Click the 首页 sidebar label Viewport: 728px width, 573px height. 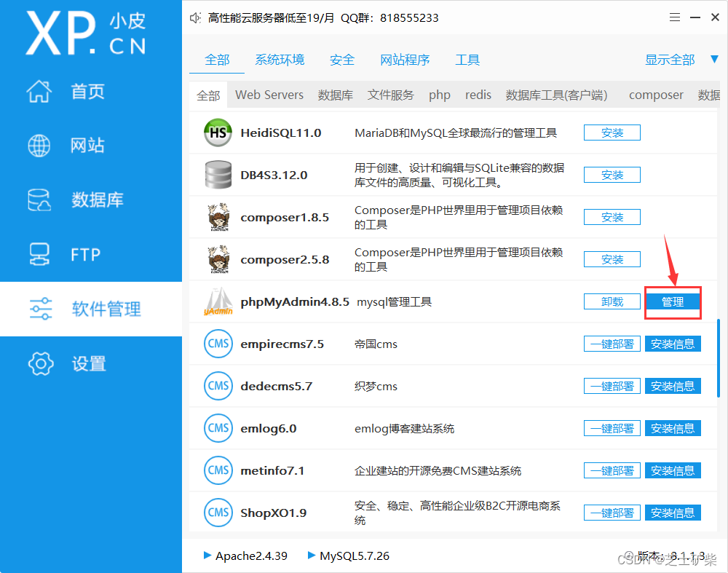[x=88, y=92]
